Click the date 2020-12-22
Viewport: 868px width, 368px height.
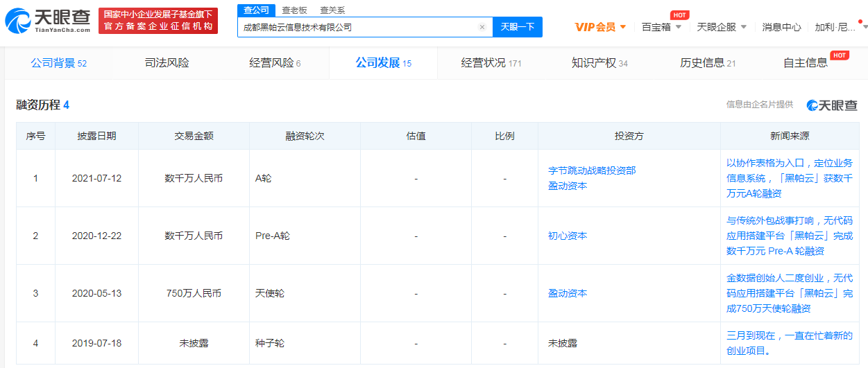96,236
